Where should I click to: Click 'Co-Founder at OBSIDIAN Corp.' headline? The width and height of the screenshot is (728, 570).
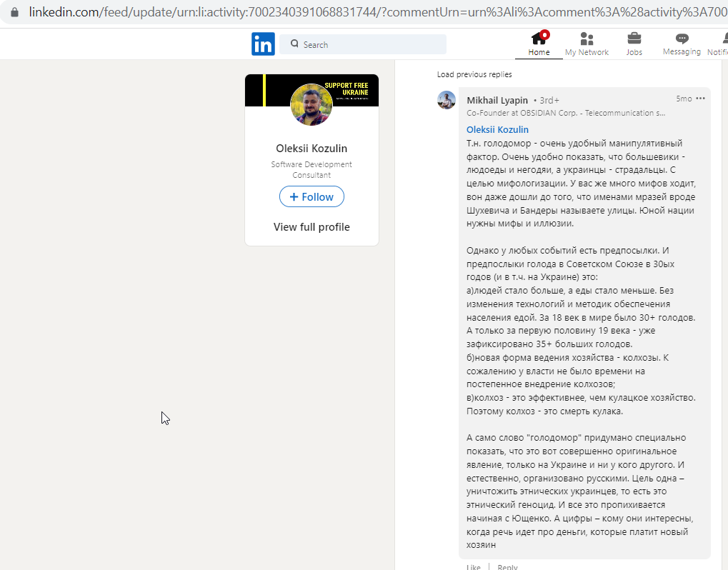[x=566, y=113]
